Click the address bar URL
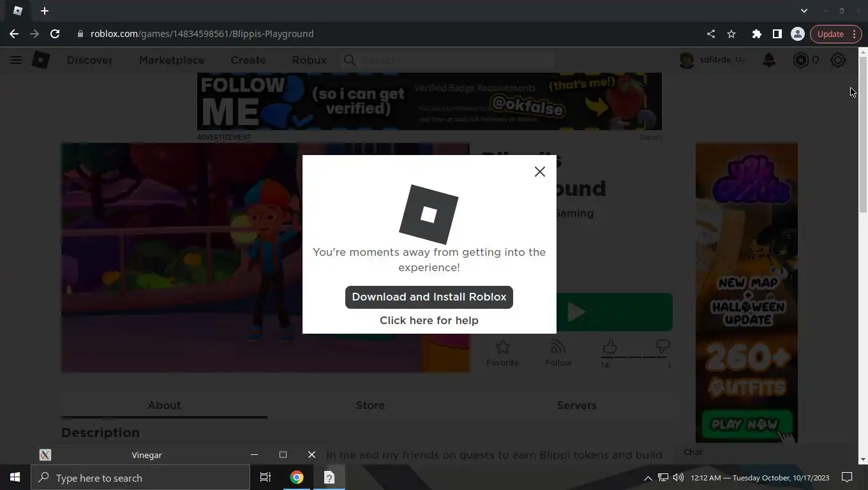Viewport: 868px width, 490px height. (x=202, y=34)
